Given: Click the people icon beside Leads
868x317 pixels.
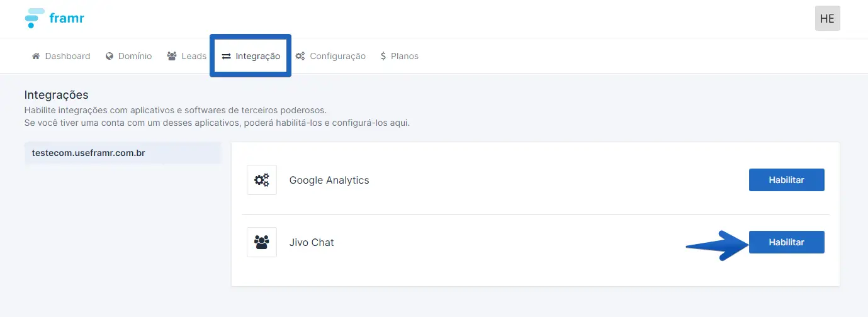Looking at the screenshot, I should pos(172,56).
